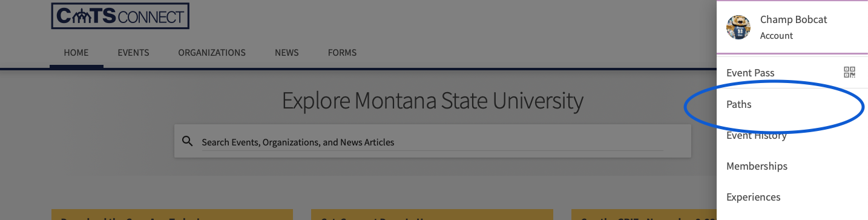This screenshot has width=868, height=220.
Task: Go to the ORGANIZATIONS tab
Action: point(212,53)
